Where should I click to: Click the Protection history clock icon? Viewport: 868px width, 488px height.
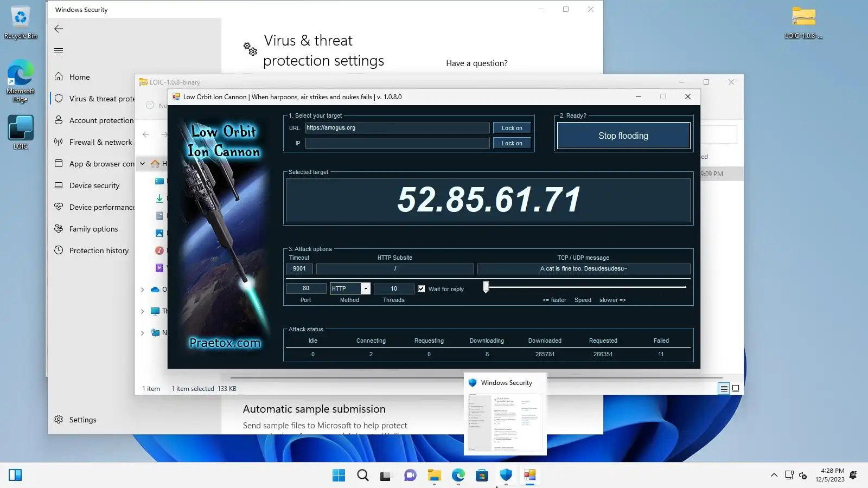coord(59,251)
